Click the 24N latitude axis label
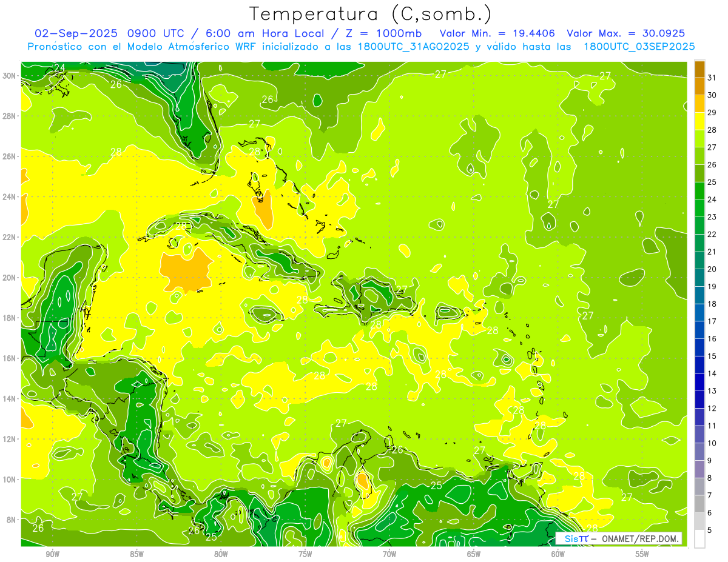The width and height of the screenshot is (728, 562). pos(10,197)
